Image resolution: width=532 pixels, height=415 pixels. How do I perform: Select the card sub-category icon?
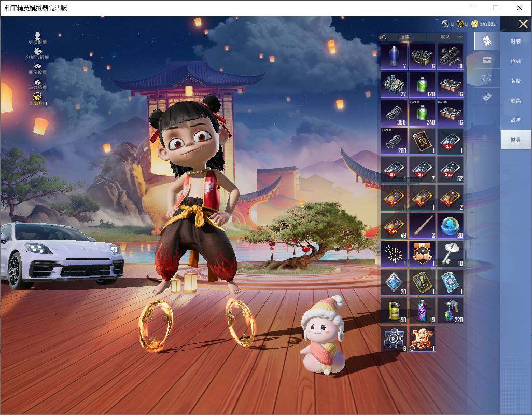click(x=487, y=41)
